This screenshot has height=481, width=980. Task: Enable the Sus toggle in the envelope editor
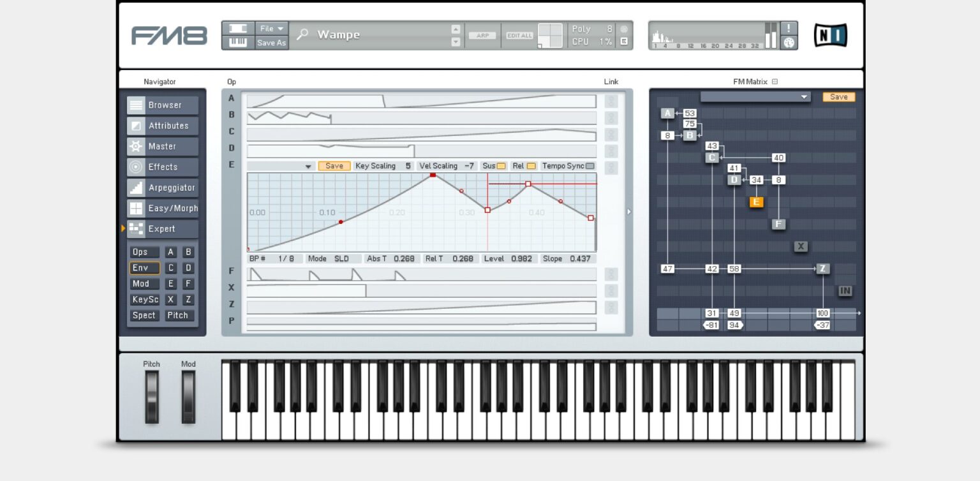pyautogui.click(x=500, y=165)
